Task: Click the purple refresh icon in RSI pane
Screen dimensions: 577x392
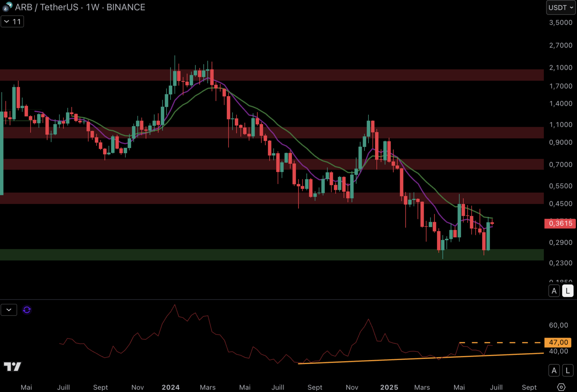Action: click(27, 310)
